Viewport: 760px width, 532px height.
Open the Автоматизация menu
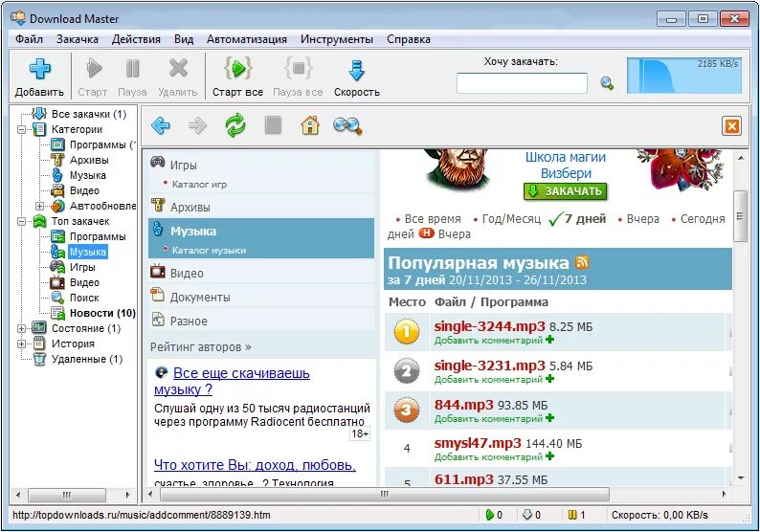coord(247,39)
